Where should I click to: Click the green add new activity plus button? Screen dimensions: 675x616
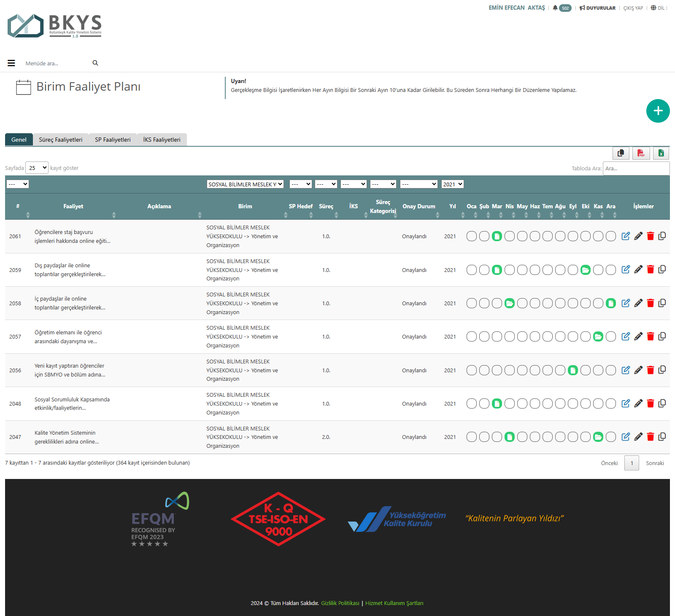coord(658,111)
